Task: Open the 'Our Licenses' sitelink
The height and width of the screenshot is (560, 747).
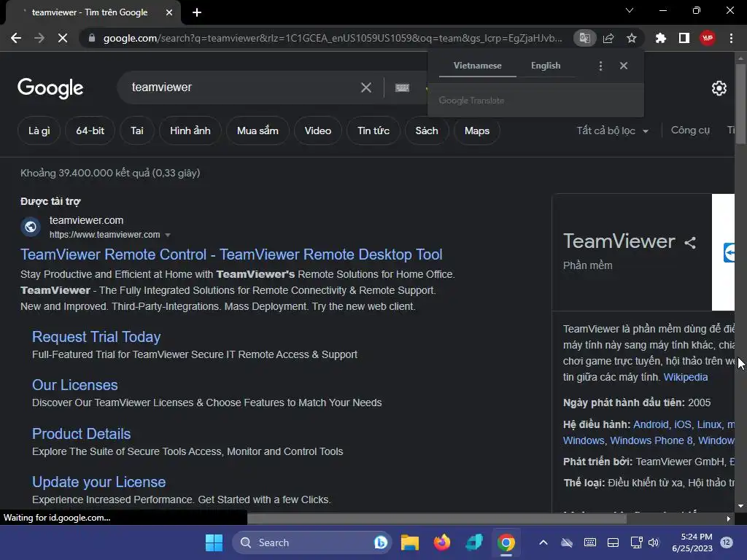Action: point(75,385)
